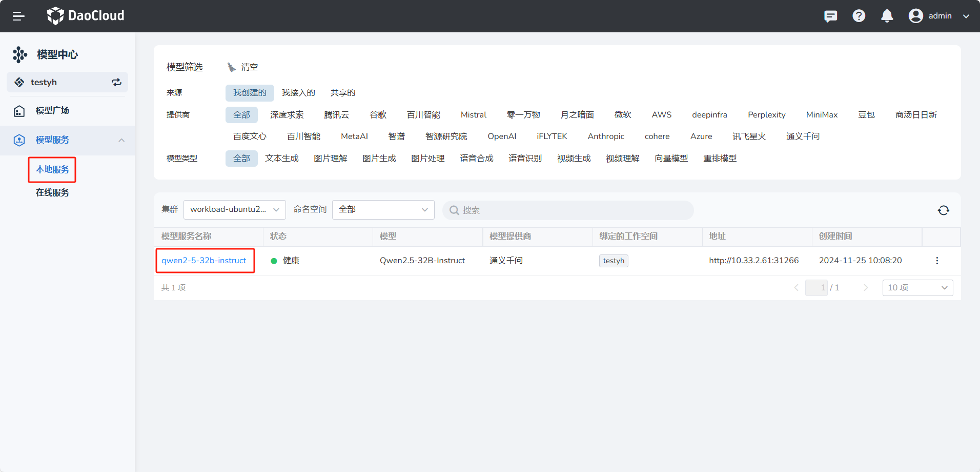Filter model type 语音识别
The height and width of the screenshot is (472, 980).
click(525, 159)
